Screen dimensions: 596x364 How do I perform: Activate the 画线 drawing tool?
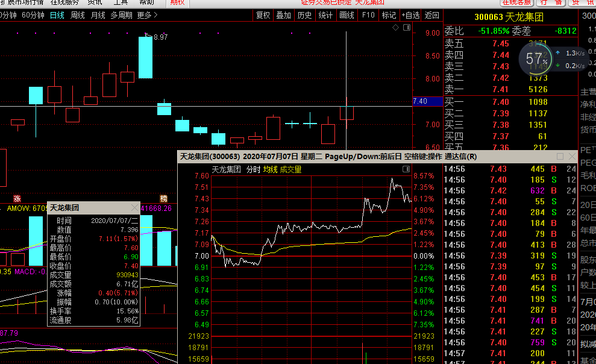click(347, 15)
